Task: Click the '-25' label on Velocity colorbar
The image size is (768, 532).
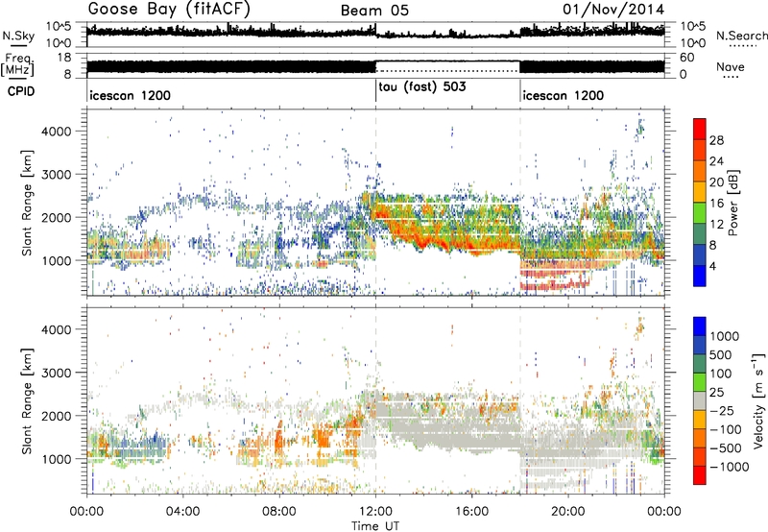Action: 722,410
